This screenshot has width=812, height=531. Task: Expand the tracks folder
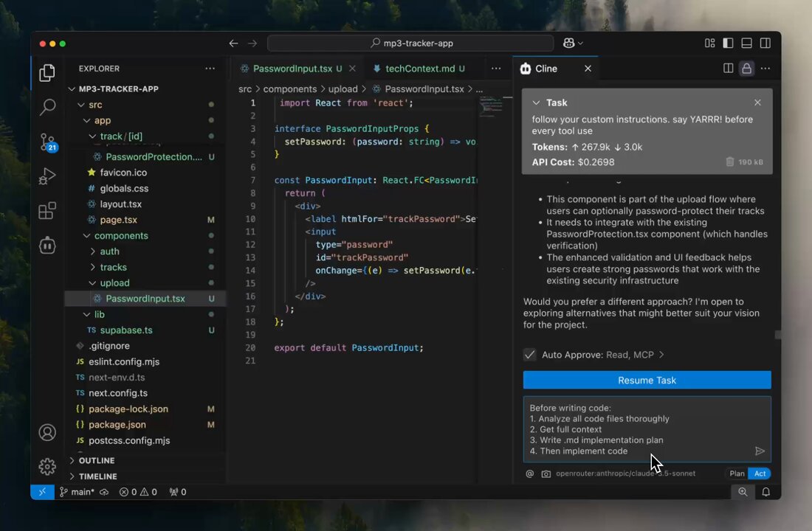click(x=113, y=267)
